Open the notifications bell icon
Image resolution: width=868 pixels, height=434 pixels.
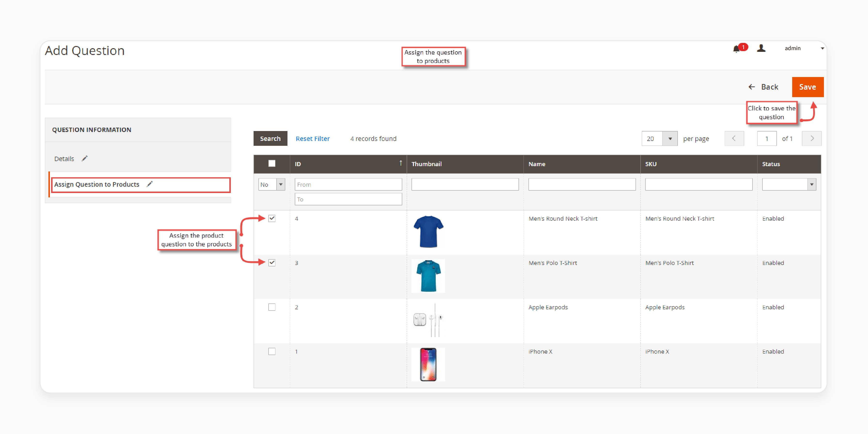(736, 49)
